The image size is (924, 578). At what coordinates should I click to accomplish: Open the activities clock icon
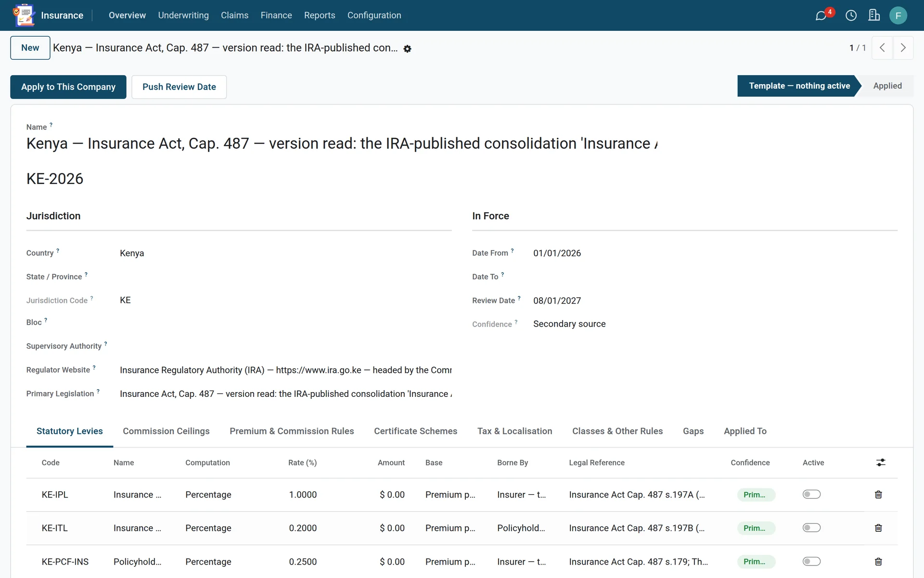click(851, 16)
